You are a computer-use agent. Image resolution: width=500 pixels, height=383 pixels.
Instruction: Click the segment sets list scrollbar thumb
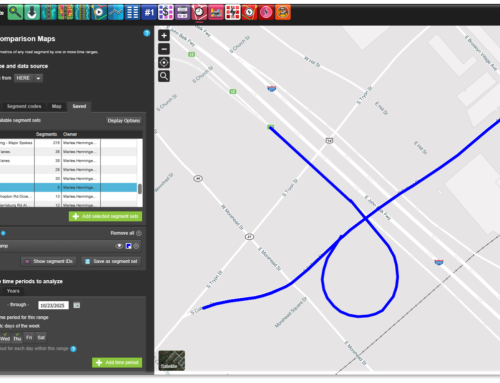tap(140, 189)
